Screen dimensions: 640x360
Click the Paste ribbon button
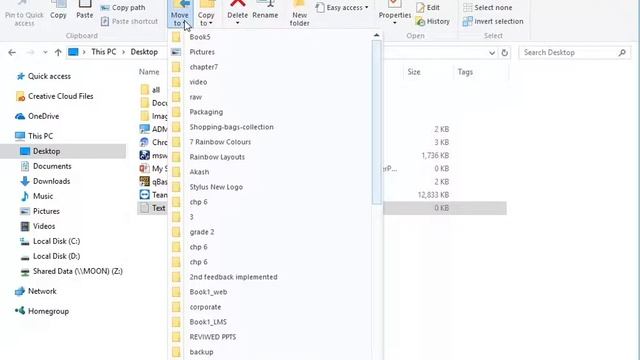click(85, 10)
